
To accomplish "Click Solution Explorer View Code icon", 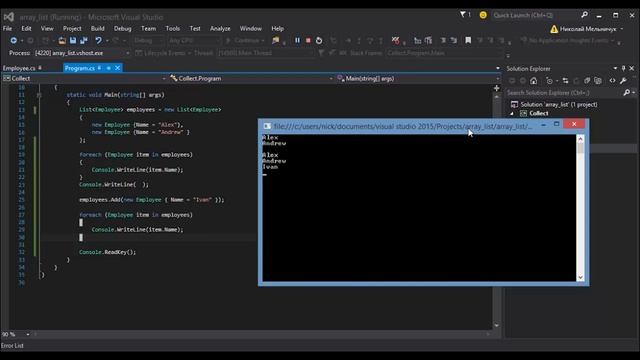I will pos(612,81).
